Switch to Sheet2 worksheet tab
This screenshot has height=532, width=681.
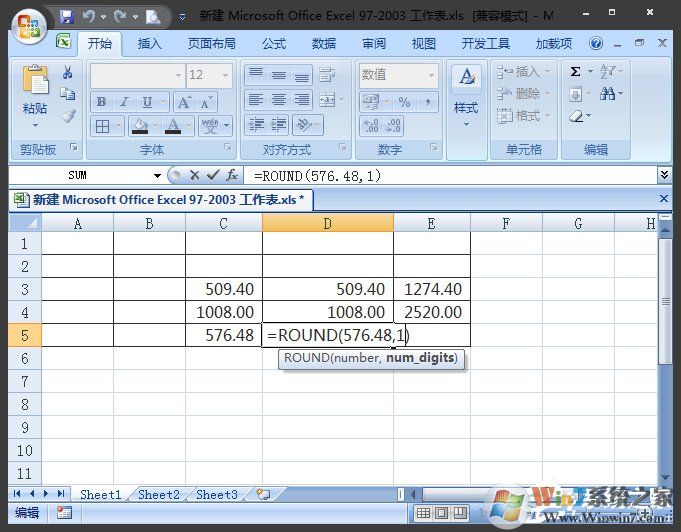click(x=159, y=494)
